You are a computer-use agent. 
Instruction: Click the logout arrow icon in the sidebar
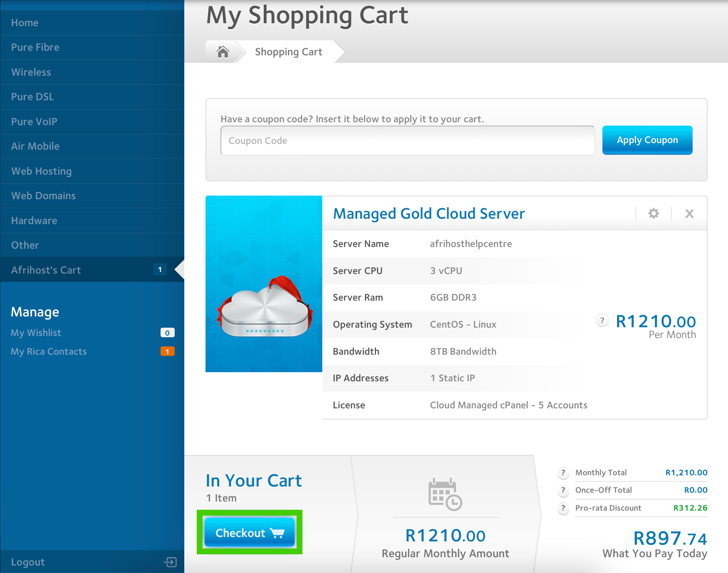pyautogui.click(x=170, y=562)
